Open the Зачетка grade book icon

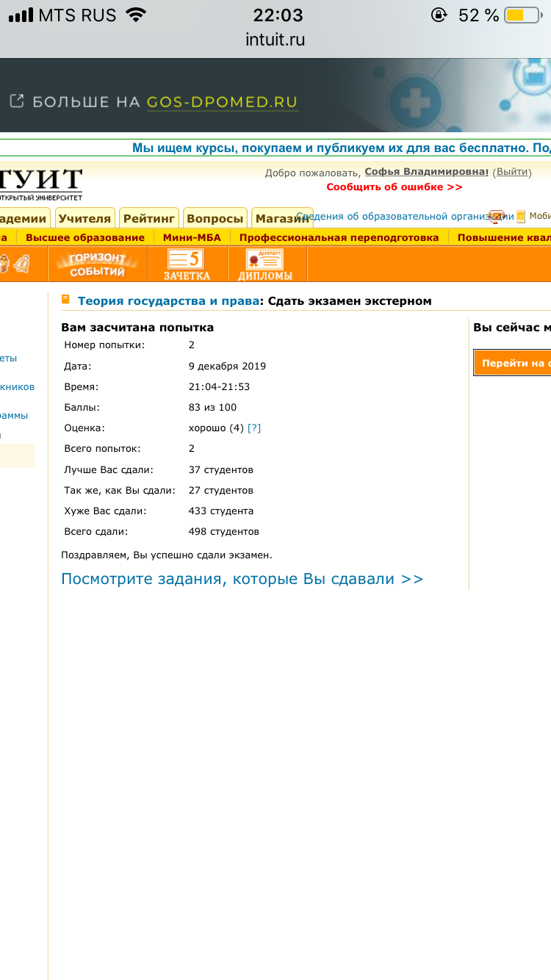click(x=187, y=264)
